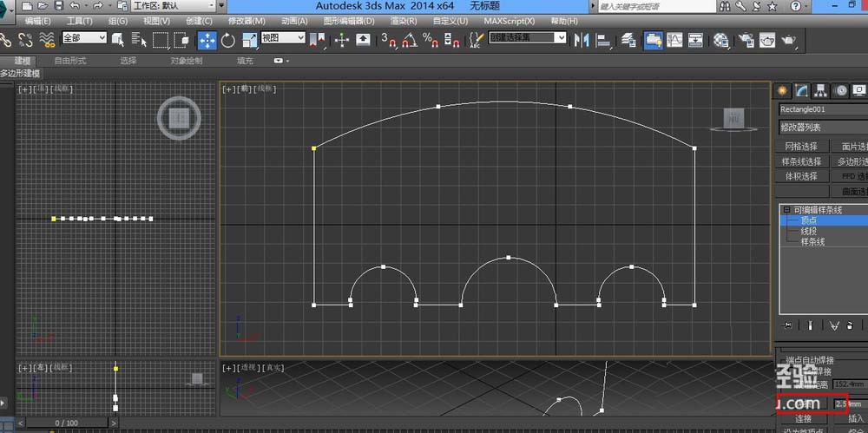Click the Rectangle001 object name field
The image size is (868, 433).
pos(823,109)
